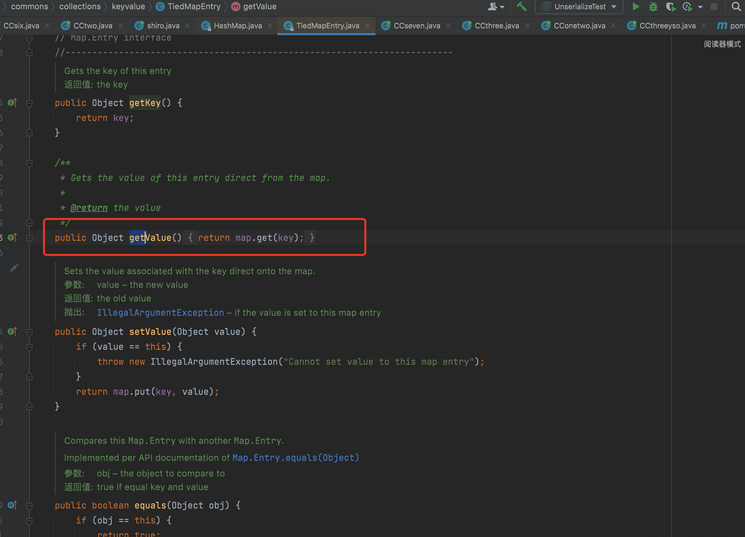The height and width of the screenshot is (537, 745).
Task: Click the 'throw new IllegalArgumentException' statement
Action: (x=291, y=362)
